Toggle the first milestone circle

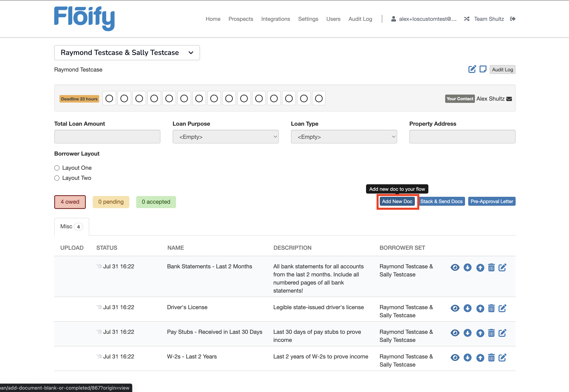[x=109, y=98]
